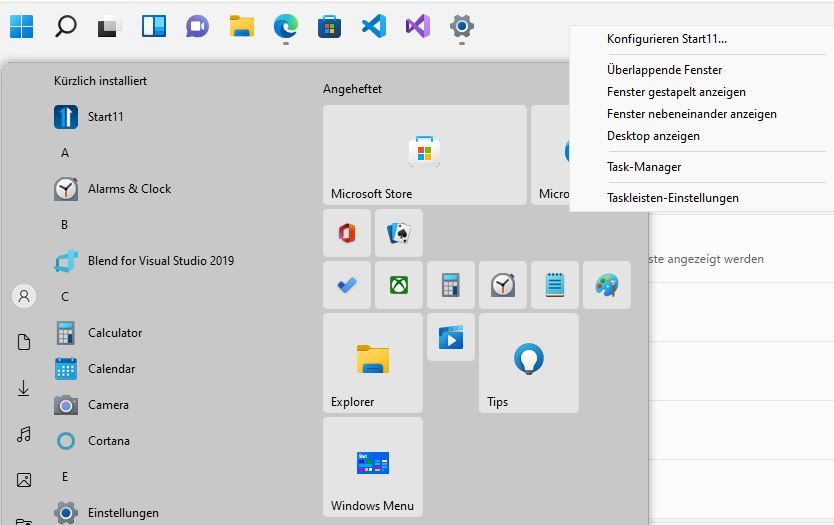Open Calculator small pinned tile

[x=451, y=285]
